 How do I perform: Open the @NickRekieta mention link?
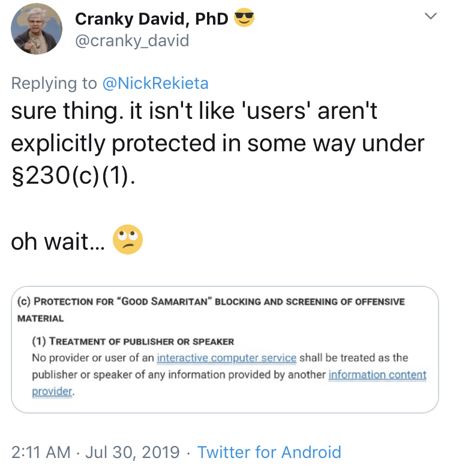coord(155,83)
